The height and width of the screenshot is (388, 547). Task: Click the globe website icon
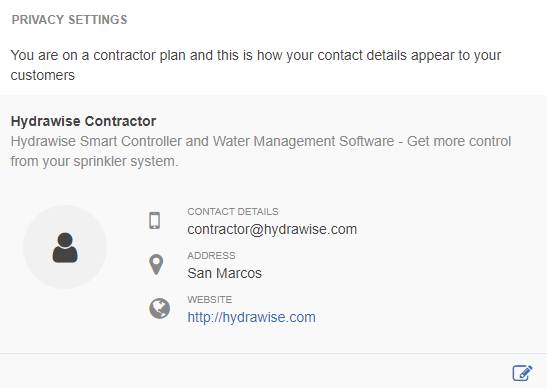click(159, 308)
